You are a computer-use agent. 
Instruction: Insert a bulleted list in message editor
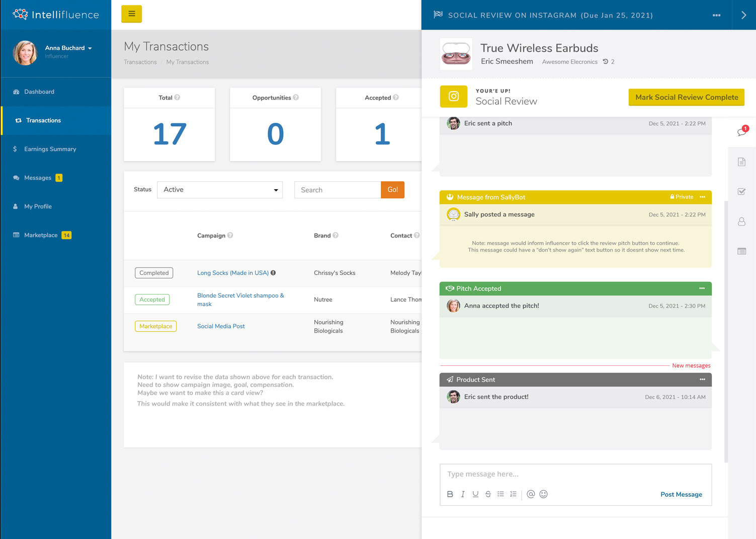pos(500,494)
